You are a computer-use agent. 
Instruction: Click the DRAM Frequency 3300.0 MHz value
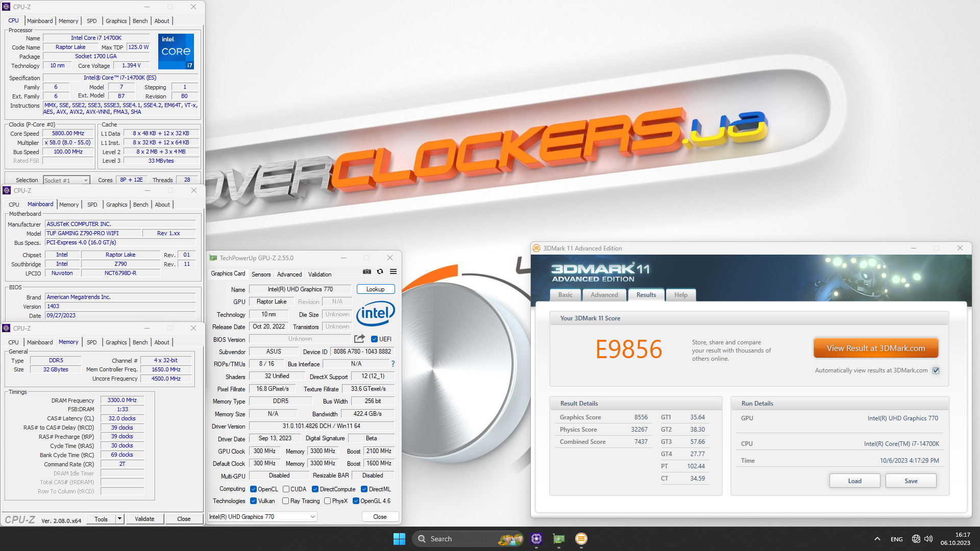pyautogui.click(x=122, y=400)
